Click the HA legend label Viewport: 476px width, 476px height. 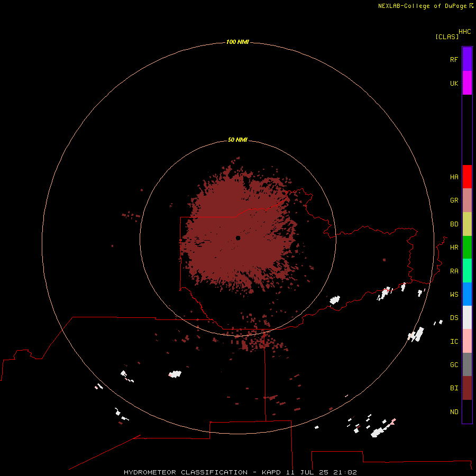pos(454,177)
